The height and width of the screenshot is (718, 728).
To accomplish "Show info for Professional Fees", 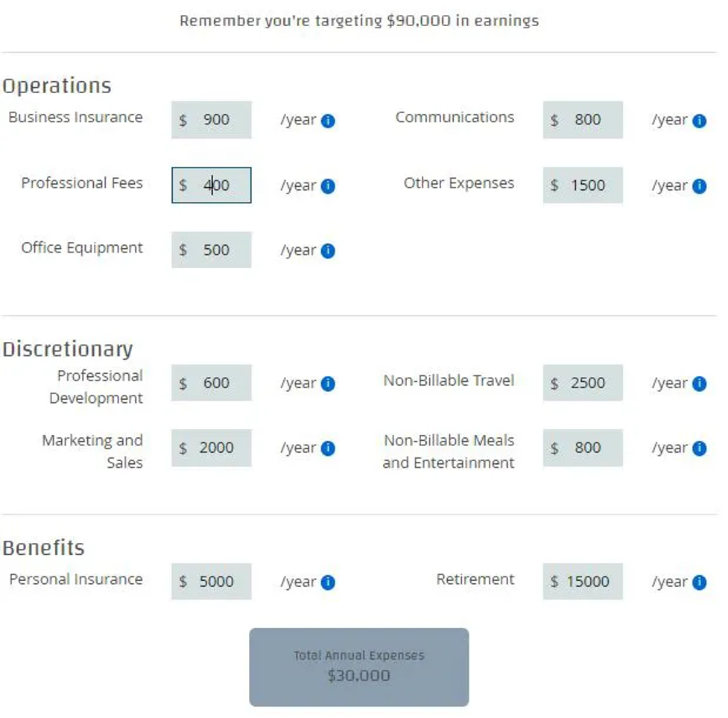I will click(328, 186).
